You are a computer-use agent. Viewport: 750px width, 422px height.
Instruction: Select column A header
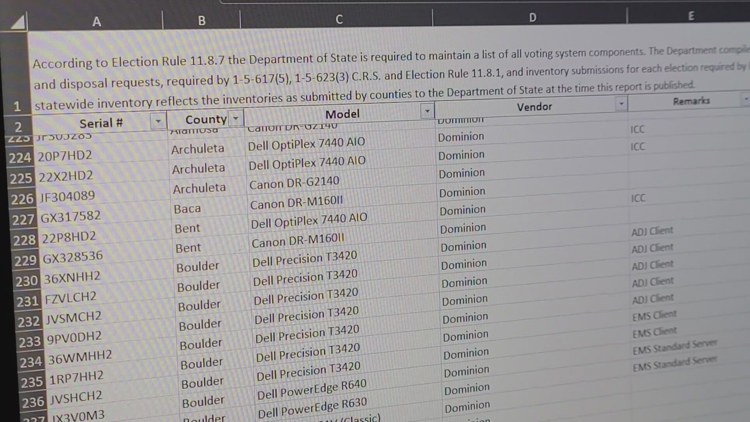coord(97,22)
